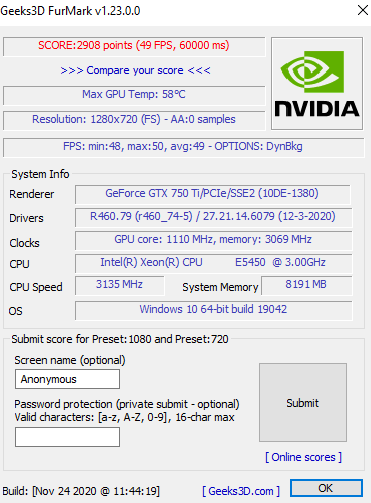Select the Renderer GeForce GTX 750 Ti field
The image size is (371, 503).
click(x=213, y=194)
